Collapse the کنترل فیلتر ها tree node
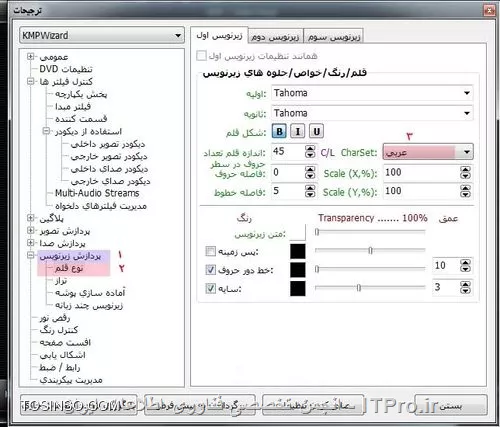Screen dimensions: 500x427 click(30, 81)
